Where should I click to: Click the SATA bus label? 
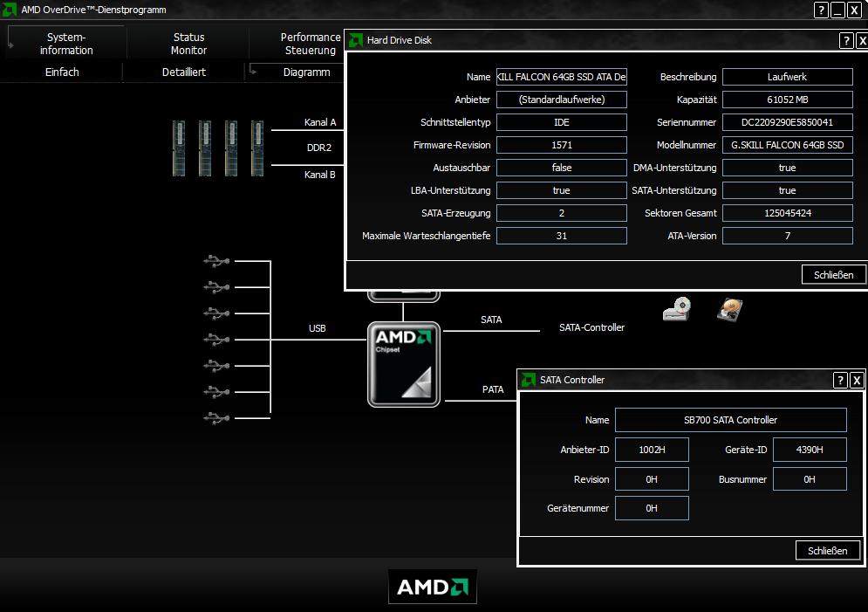491,320
